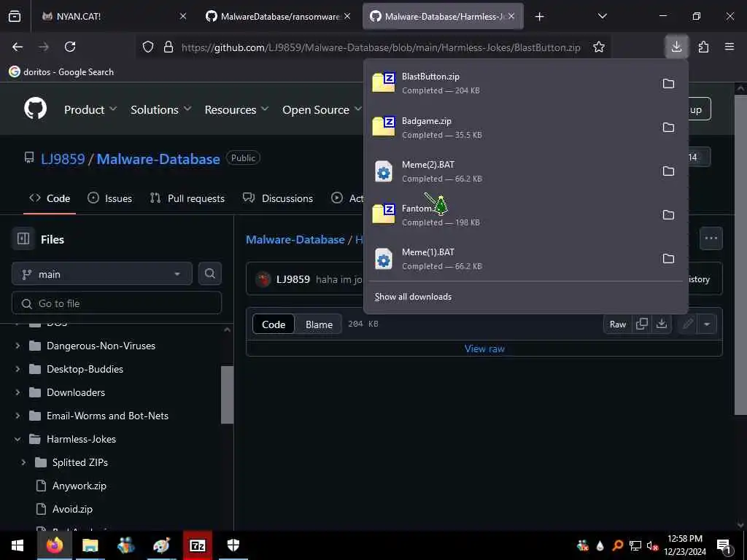
Task: Click the site security padlock icon
Action: click(x=169, y=47)
